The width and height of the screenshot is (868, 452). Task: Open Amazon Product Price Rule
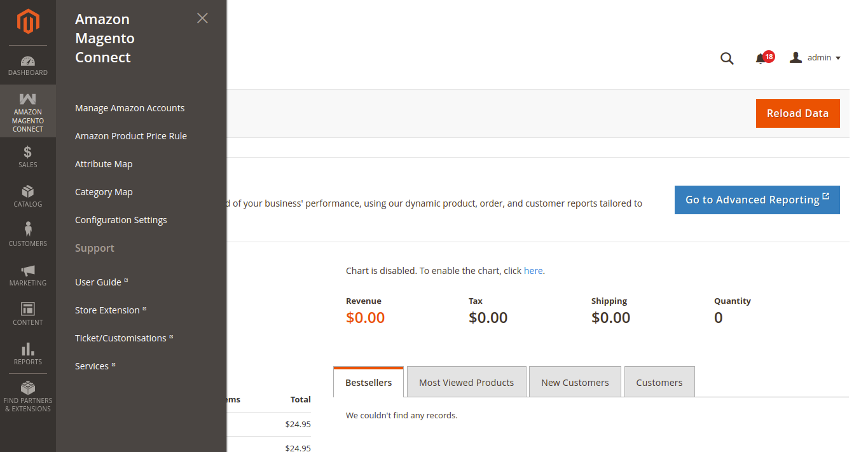[131, 136]
